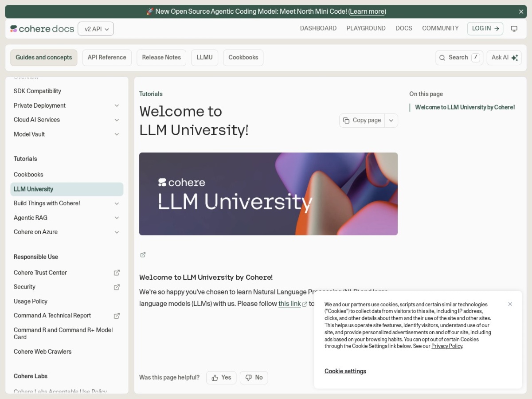The width and height of the screenshot is (532, 399).
Task: Click external link icon after 'this link'
Action: click(x=305, y=304)
